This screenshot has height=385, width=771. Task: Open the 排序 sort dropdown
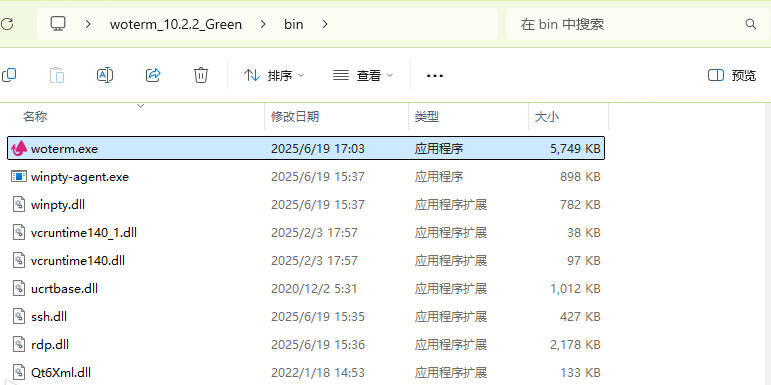coord(274,75)
